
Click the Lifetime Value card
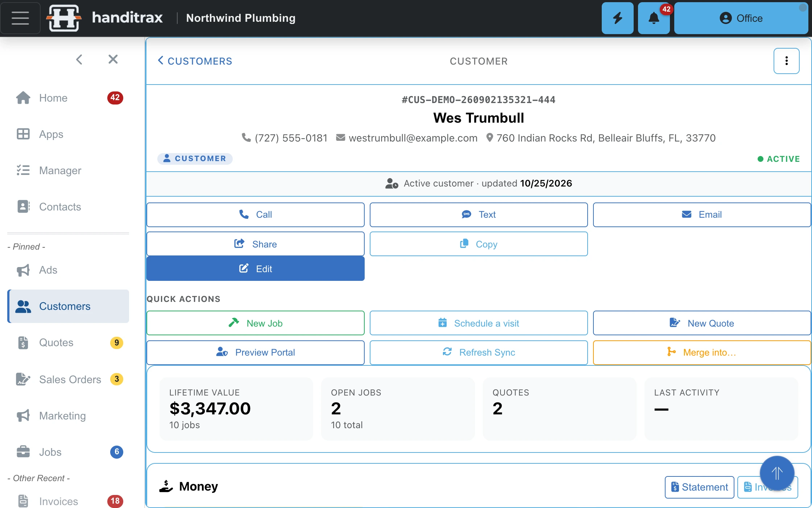click(x=236, y=409)
